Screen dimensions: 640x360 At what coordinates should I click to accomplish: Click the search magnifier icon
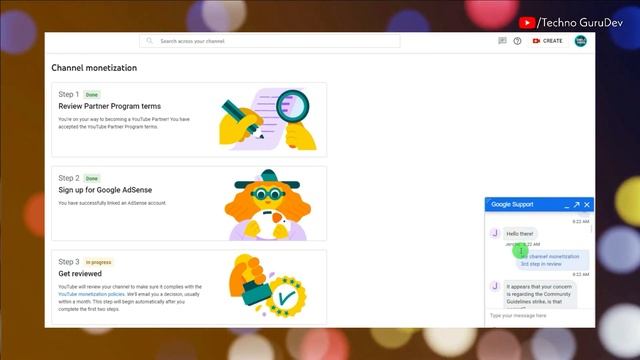(x=149, y=41)
